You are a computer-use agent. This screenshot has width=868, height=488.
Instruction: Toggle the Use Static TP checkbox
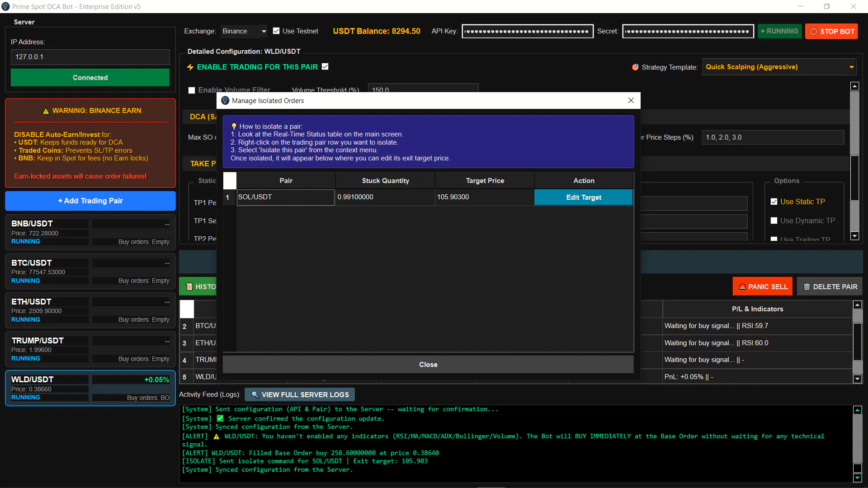click(774, 202)
